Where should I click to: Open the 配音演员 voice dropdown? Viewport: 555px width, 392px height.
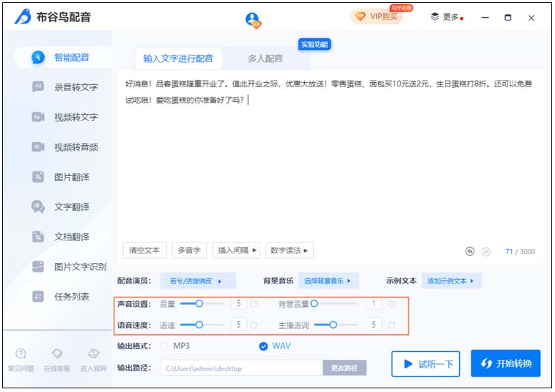click(196, 281)
